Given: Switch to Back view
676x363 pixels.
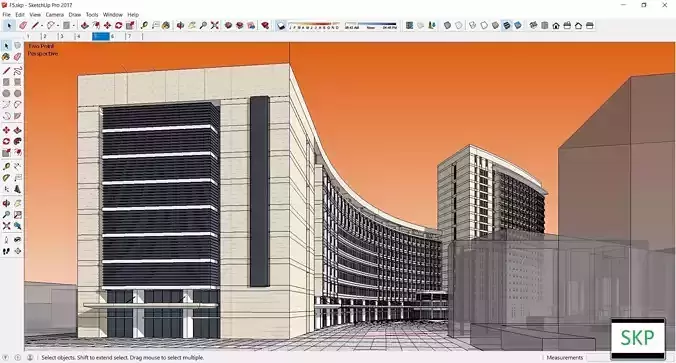Looking at the screenshot, I should tap(579, 25).
